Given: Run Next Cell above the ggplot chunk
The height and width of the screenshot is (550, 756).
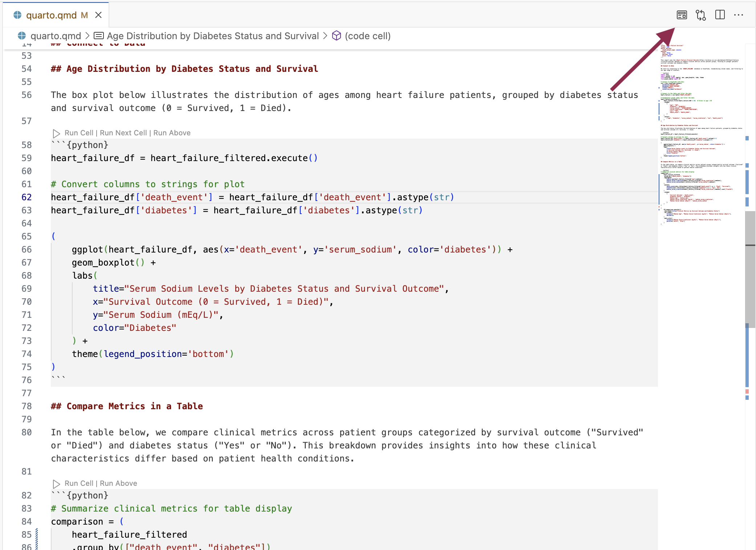Looking at the screenshot, I should tap(123, 133).
